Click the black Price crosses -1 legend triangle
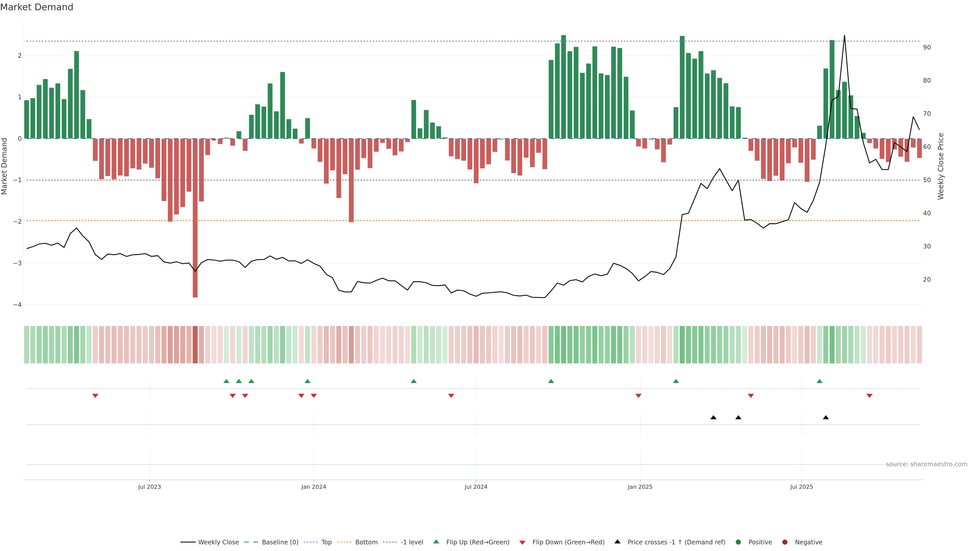Image resolution: width=980 pixels, height=551 pixels. [617, 542]
